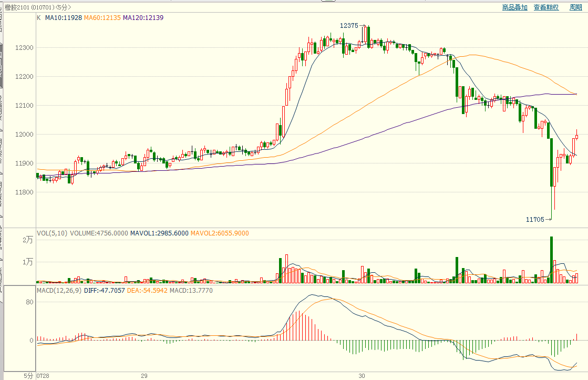
Task: Click the 11705 low price marker
Action: pyautogui.click(x=535, y=220)
